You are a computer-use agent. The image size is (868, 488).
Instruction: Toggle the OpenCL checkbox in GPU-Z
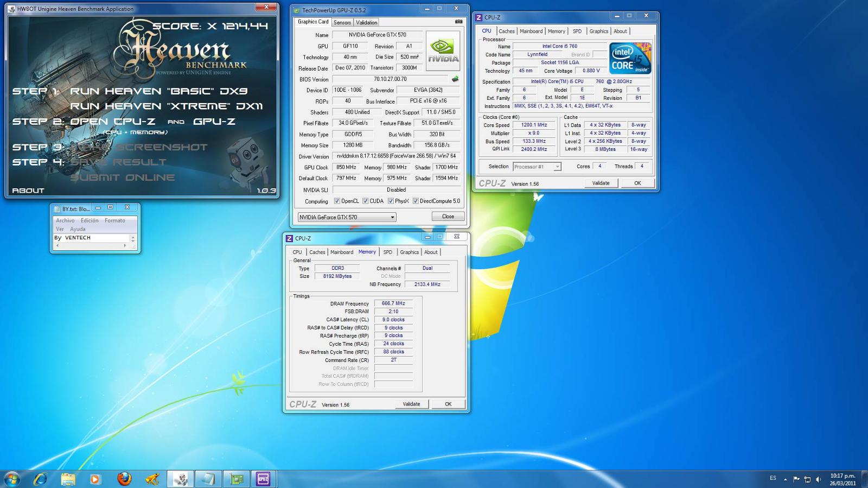337,201
